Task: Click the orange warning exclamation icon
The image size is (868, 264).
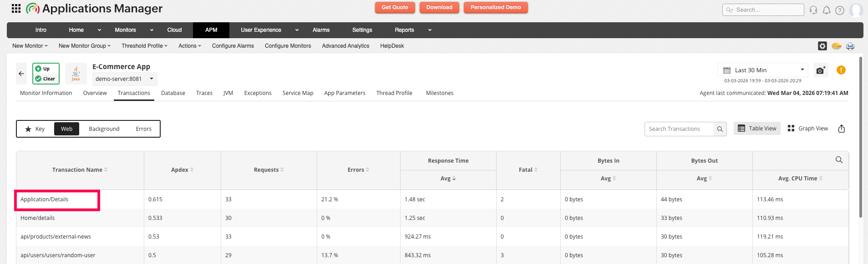Action: point(841,70)
